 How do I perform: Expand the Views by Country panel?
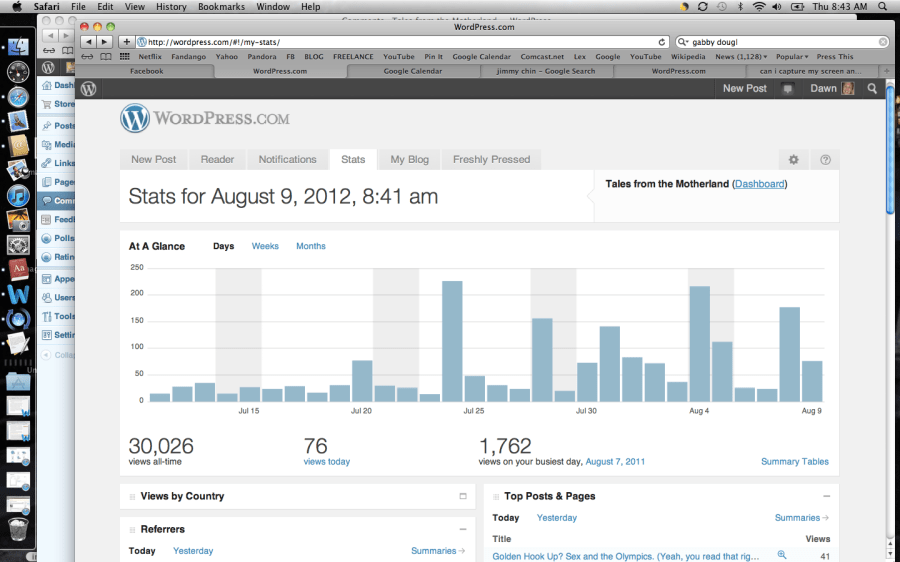point(463,496)
